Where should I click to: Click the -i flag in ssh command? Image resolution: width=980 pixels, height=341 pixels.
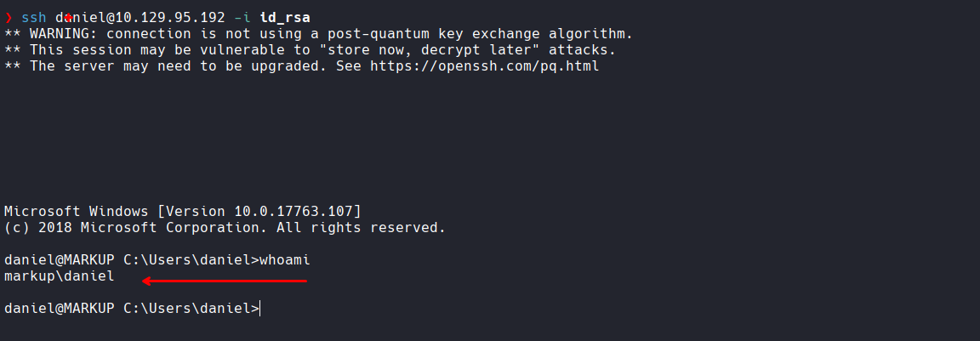click(242, 18)
